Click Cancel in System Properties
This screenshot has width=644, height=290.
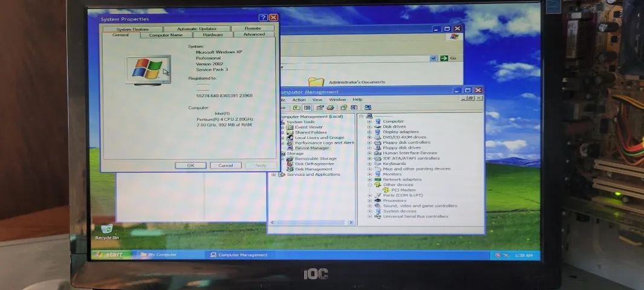226,166
